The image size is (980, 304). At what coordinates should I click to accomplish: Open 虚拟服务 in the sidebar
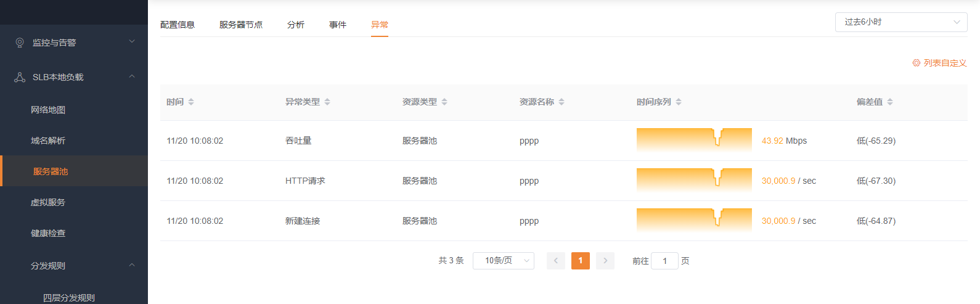(48, 202)
